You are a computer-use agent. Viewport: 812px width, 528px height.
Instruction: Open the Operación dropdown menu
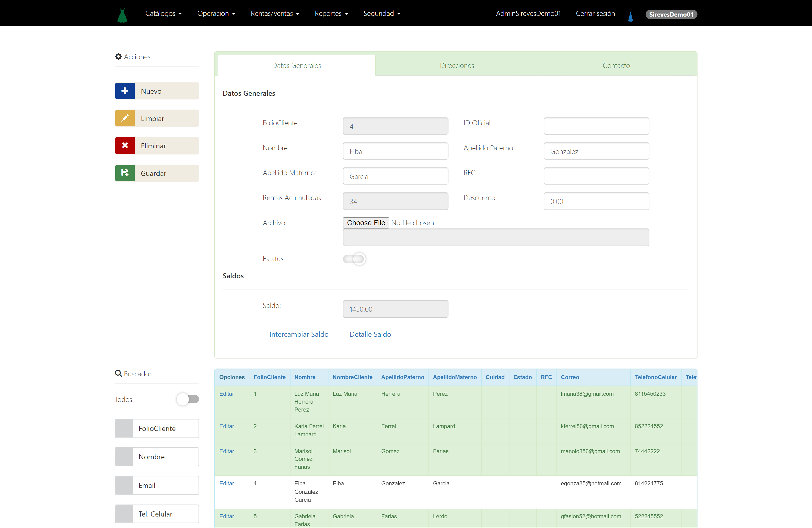tap(216, 13)
